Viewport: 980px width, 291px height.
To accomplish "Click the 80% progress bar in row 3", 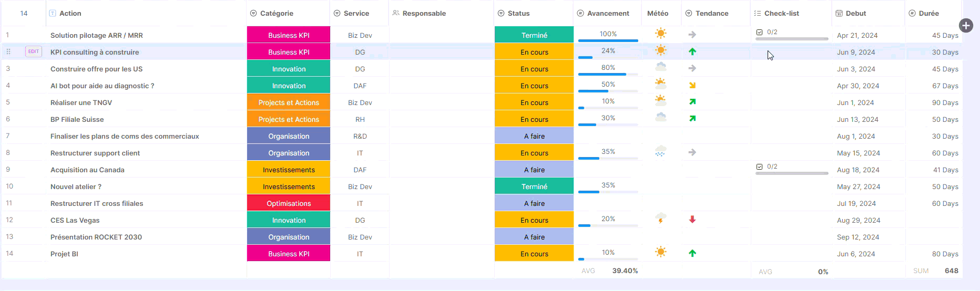I will point(608,74).
